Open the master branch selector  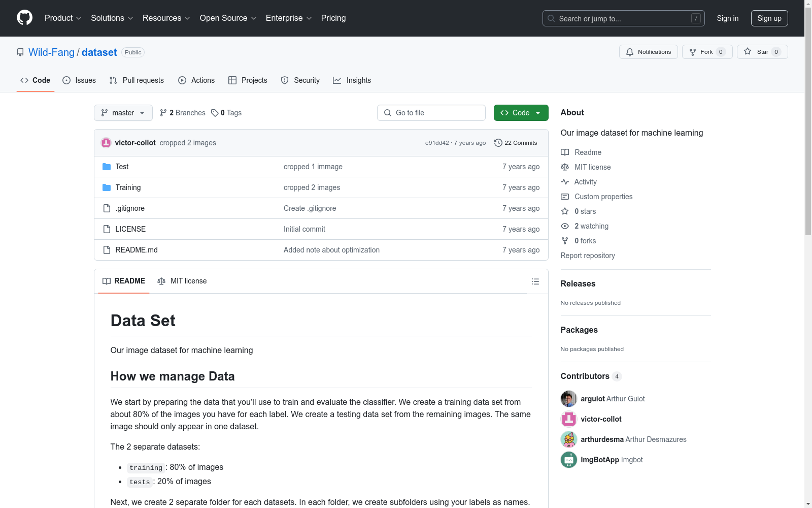coord(123,113)
